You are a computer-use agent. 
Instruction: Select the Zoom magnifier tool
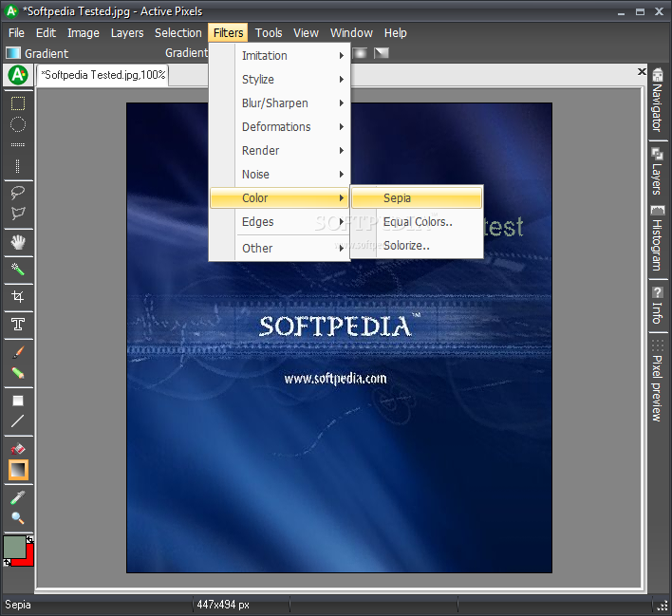[x=18, y=518]
